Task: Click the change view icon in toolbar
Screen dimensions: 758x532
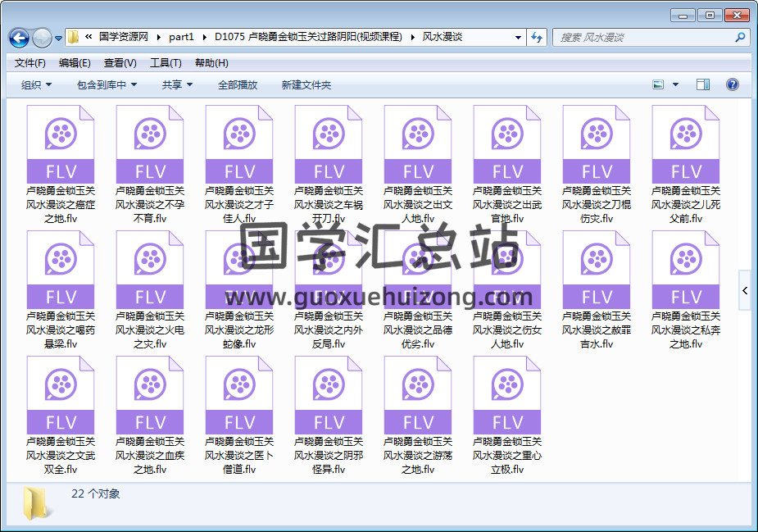Action: click(658, 84)
